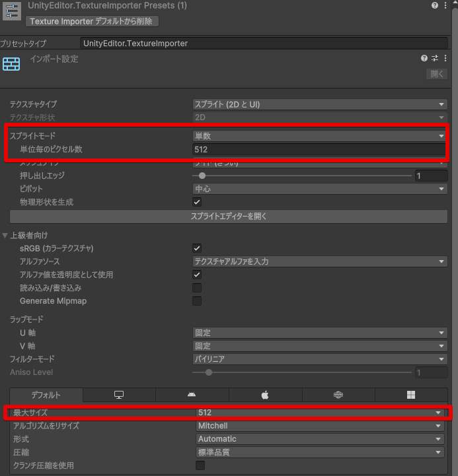Screen dimensions: 458x476
Task: Click the Aniso Level value field
Action: (x=432, y=372)
